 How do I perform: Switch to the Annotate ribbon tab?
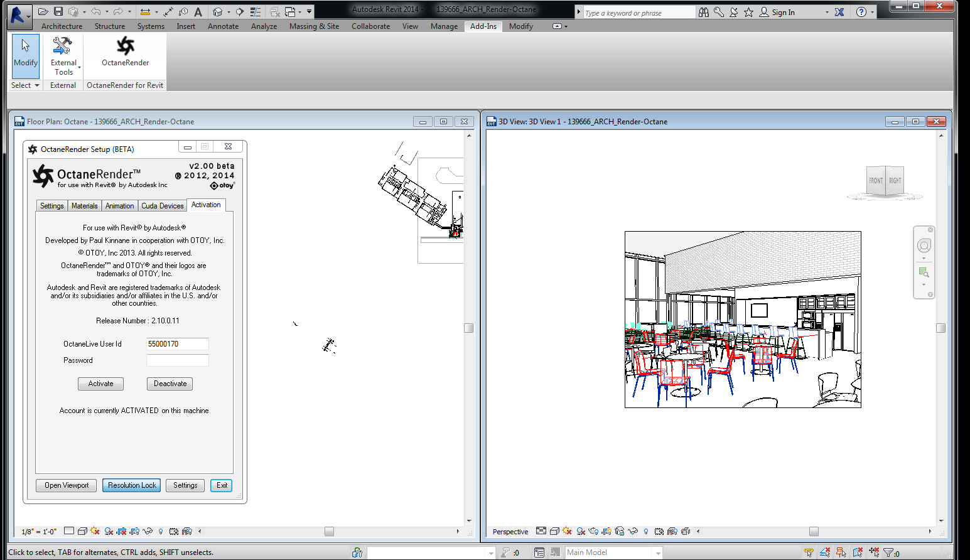tap(224, 26)
